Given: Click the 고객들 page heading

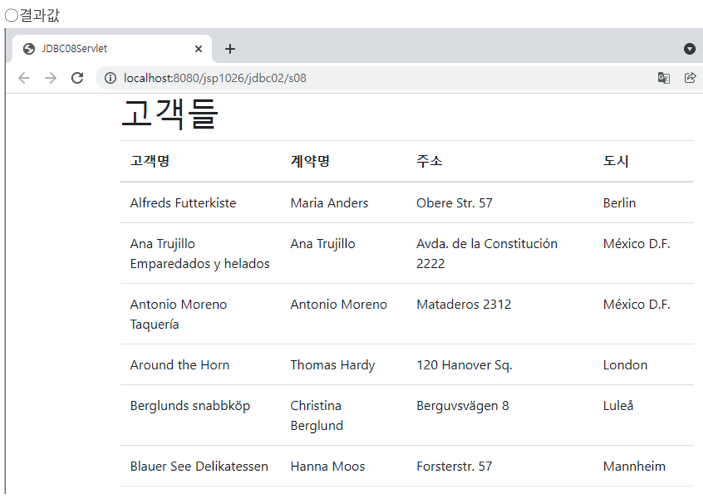Looking at the screenshot, I should (x=170, y=114).
